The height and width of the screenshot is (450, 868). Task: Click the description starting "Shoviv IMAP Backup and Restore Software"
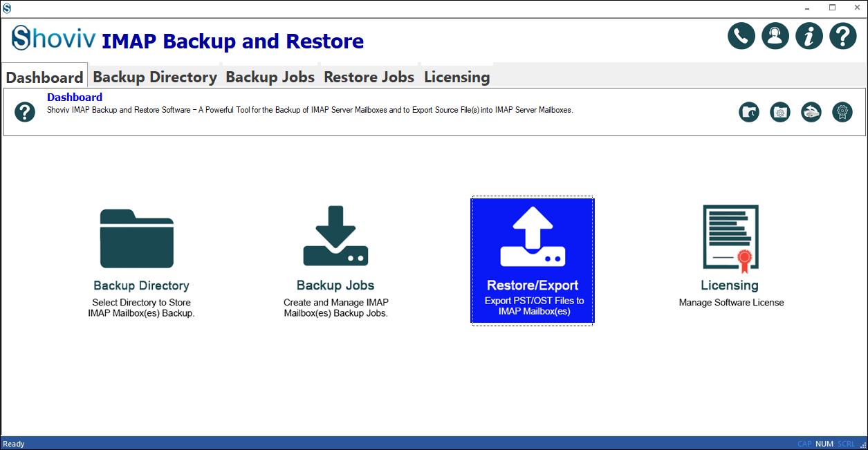[310, 111]
